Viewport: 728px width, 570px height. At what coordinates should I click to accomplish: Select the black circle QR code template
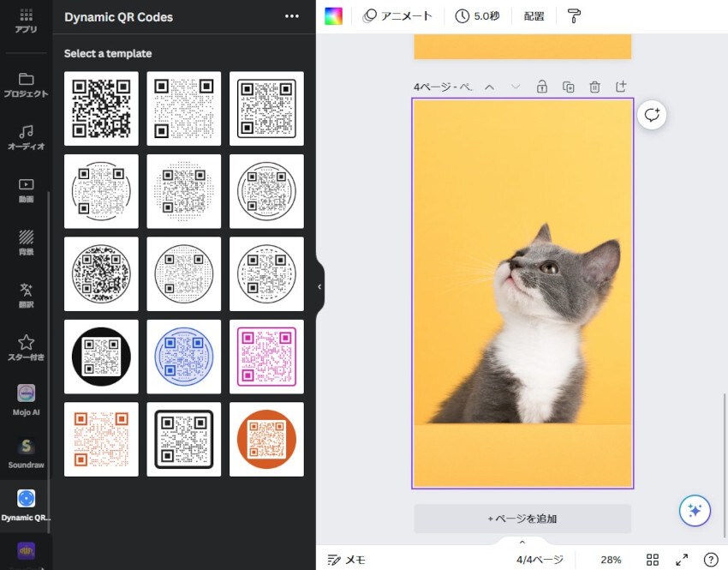coord(101,357)
